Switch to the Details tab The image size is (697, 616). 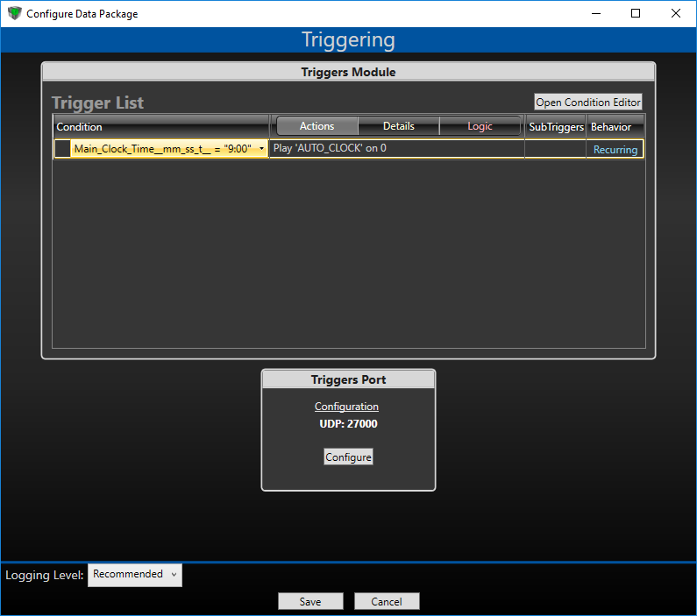click(398, 126)
